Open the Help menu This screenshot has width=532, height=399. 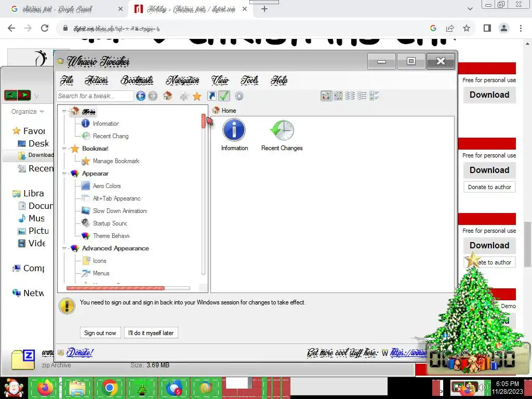click(279, 81)
